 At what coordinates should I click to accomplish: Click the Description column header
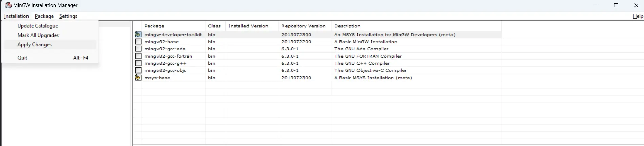pos(417,26)
